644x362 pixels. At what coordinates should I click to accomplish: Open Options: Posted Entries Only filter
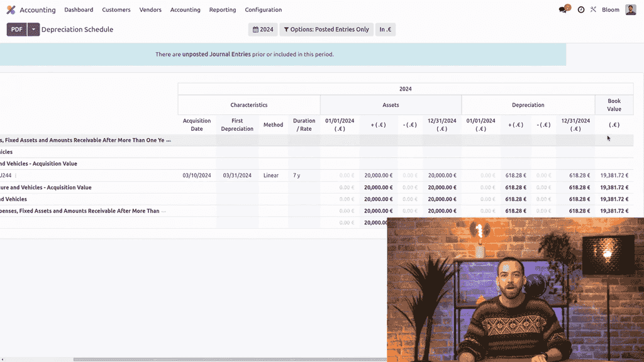coord(326,30)
